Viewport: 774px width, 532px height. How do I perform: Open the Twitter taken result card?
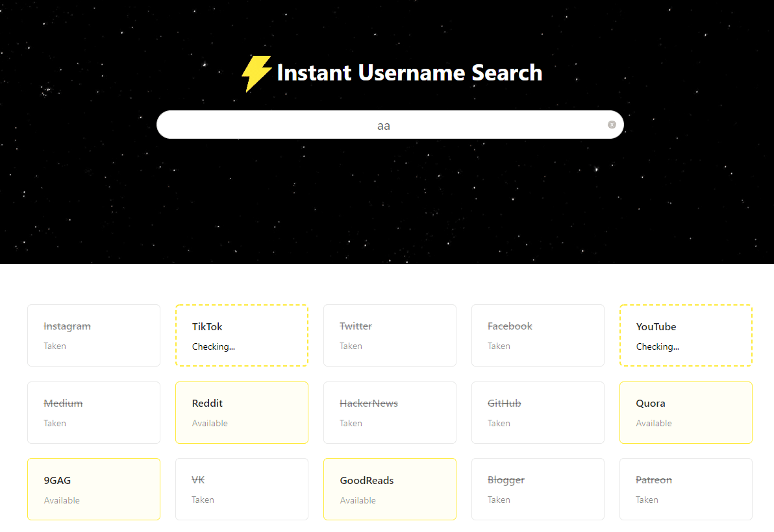[x=390, y=335]
